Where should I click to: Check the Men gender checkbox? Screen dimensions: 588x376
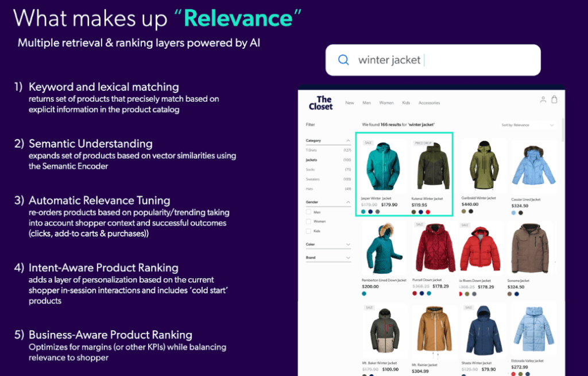coord(309,212)
